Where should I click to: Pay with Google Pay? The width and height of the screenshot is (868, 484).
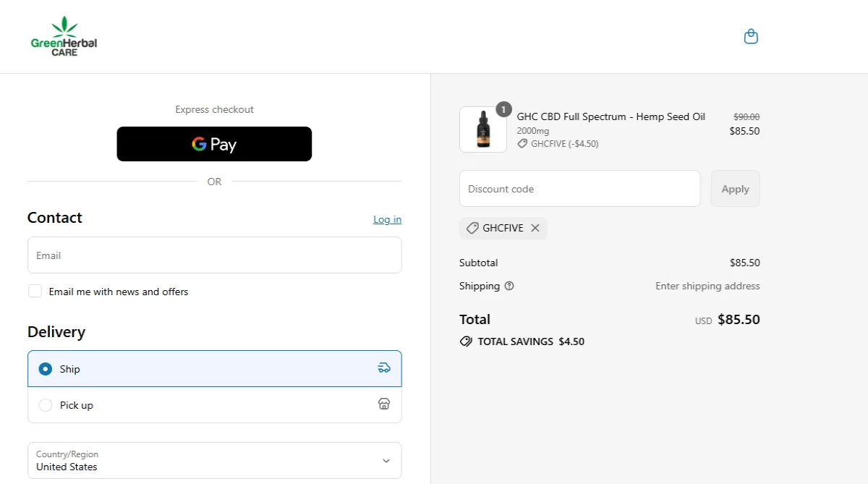214,144
